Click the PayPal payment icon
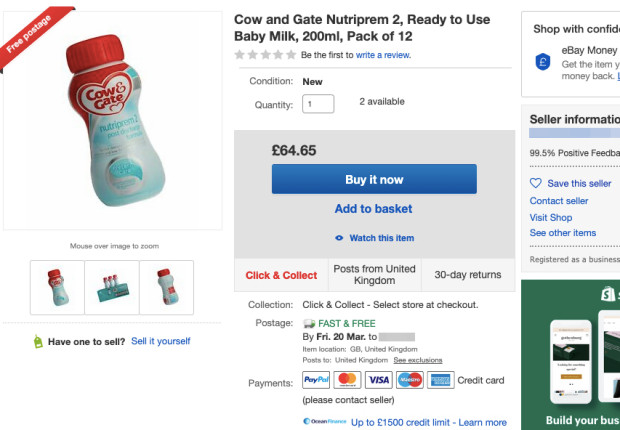The image size is (620, 430). pos(316,380)
